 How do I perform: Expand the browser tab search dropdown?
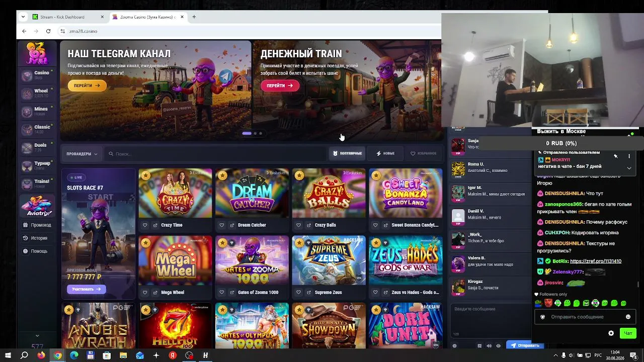pos(23,17)
